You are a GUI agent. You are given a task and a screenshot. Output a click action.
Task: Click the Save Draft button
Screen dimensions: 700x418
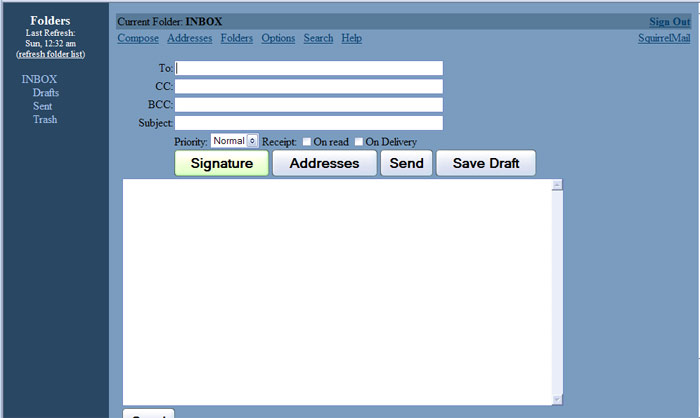[x=486, y=163]
